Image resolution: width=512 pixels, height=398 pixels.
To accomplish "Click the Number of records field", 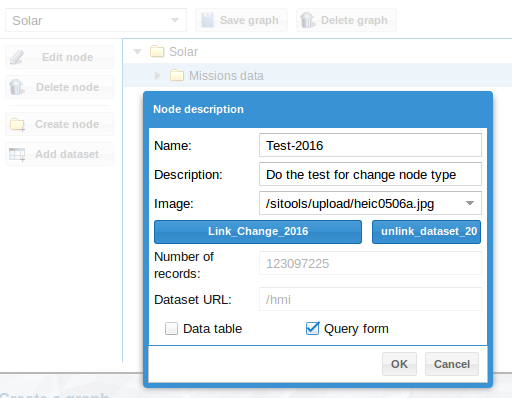I will pos(370,263).
